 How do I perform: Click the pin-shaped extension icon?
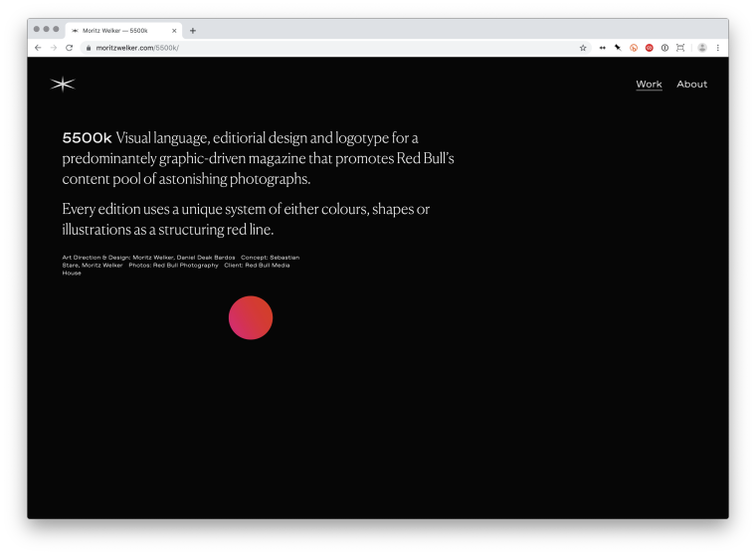(618, 48)
